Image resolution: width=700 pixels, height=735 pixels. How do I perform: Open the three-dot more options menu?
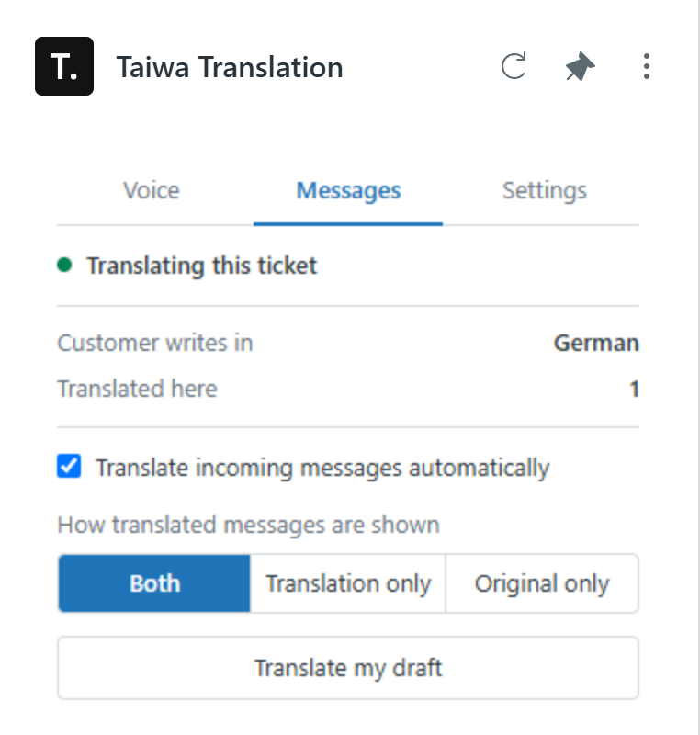(647, 66)
